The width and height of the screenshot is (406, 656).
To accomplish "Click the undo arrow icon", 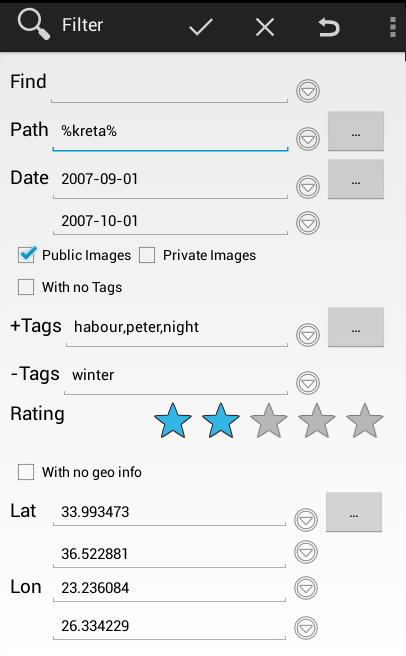I will pos(329,28).
